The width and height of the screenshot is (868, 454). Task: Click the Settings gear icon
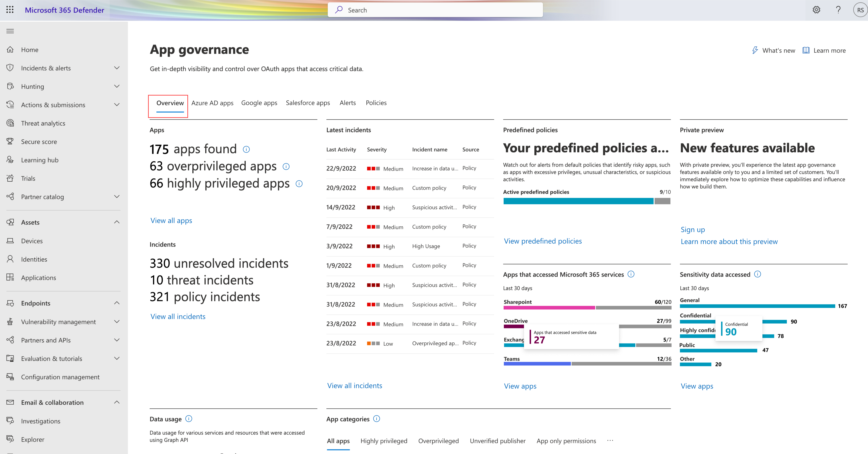pos(816,10)
